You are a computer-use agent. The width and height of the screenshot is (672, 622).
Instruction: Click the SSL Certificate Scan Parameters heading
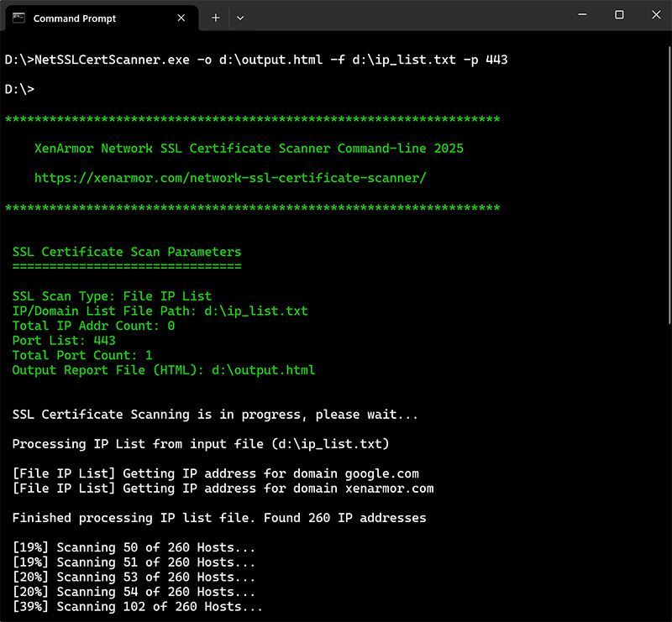click(x=127, y=252)
